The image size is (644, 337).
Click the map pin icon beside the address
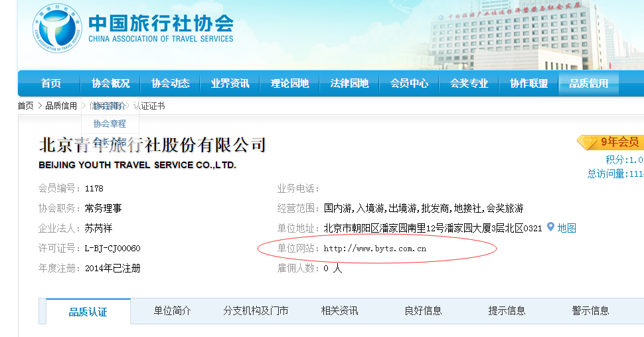550,227
